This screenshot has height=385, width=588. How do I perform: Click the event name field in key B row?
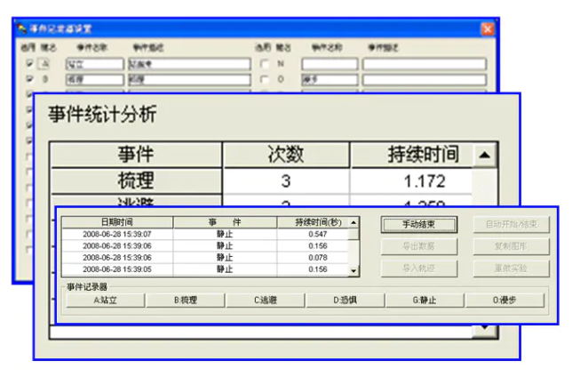(x=94, y=79)
